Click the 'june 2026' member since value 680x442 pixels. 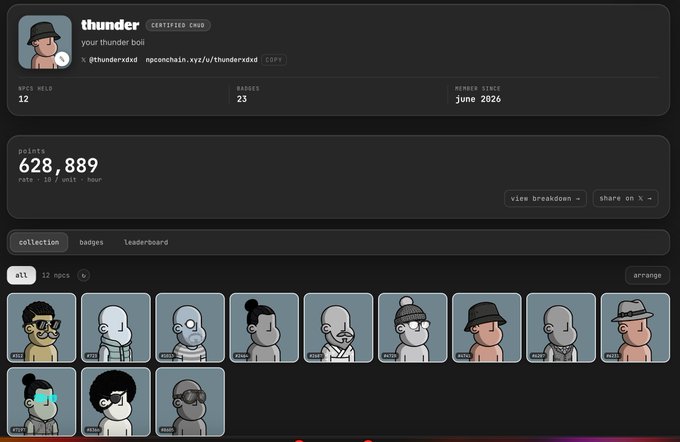coord(478,99)
